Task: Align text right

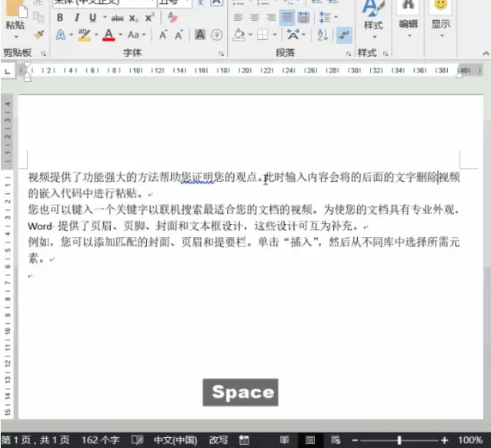Action: pos(271,17)
